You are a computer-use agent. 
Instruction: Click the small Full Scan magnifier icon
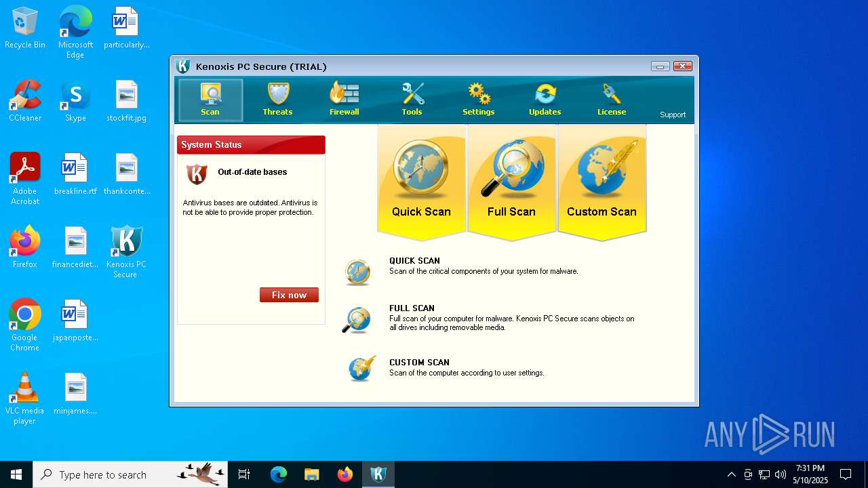(357, 320)
